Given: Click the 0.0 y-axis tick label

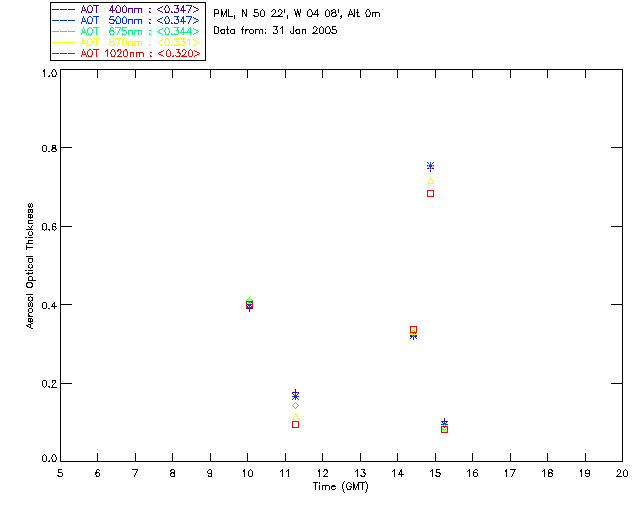Looking at the screenshot, I should (49, 459).
